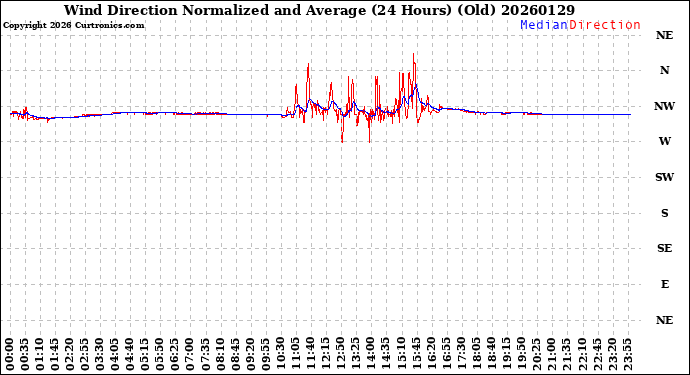Click the 19:50 time axis label
Image resolution: width=690 pixels, height=375 pixels.
click(521, 355)
